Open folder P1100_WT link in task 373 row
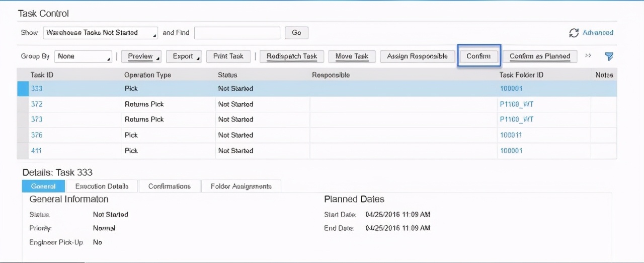The width and height of the screenshot is (644, 263). [517, 119]
